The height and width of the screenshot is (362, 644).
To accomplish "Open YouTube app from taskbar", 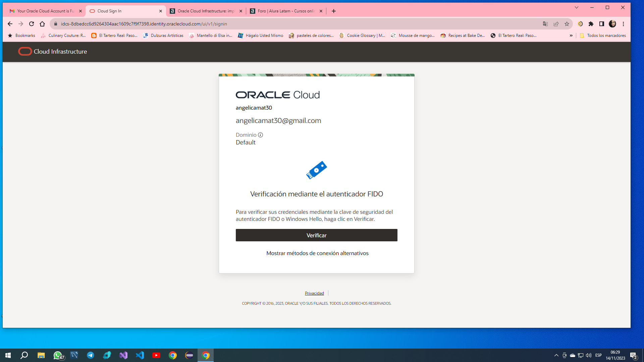I will click(156, 355).
